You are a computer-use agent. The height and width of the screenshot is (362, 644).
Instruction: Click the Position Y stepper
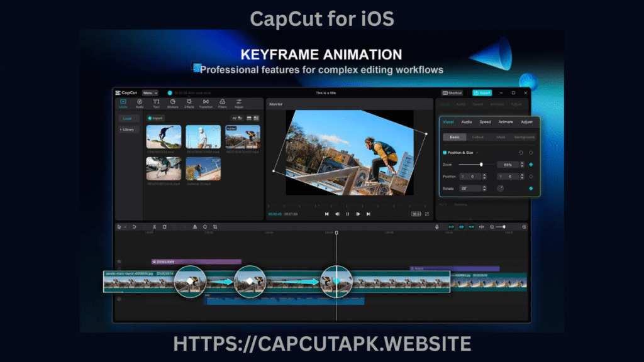(x=522, y=176)
